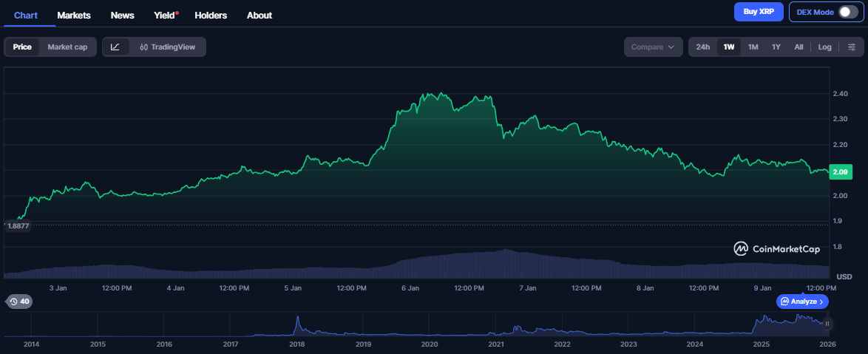The image size is (868, 354).
Task: Set chart range to 24h
Action: click(702, 47)
